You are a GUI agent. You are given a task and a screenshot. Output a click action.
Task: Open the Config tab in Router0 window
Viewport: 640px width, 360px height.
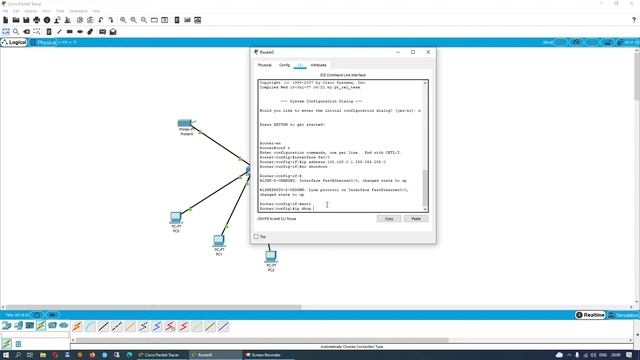tap(284, 65)
